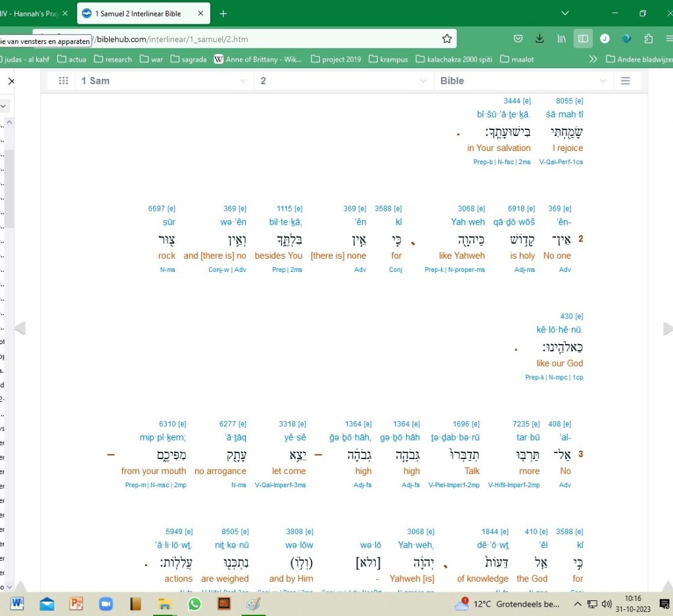The height and width of the screenshot is (616, 673).
Task: Go to the previous chapter arrow
Action: coord(20,328)
